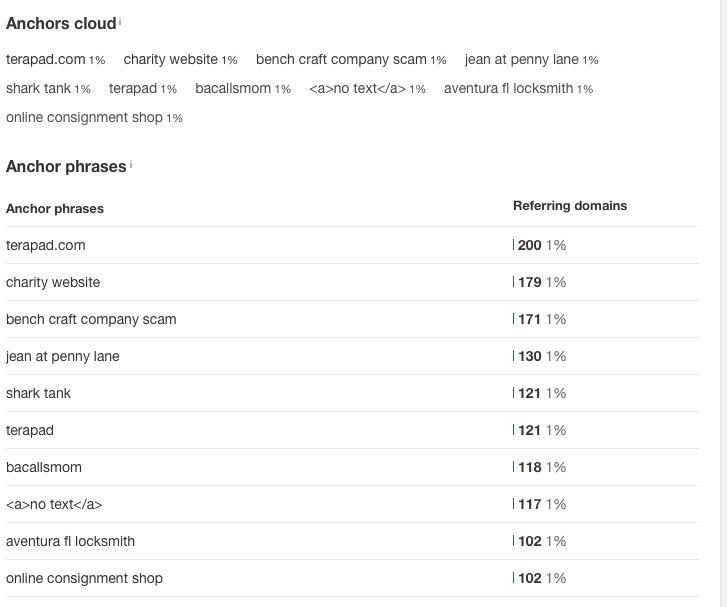This screenshot has height=607, width=727.
Task: Click 'bacallsmom' tag in anchors cloud
Action: (233, 88)
